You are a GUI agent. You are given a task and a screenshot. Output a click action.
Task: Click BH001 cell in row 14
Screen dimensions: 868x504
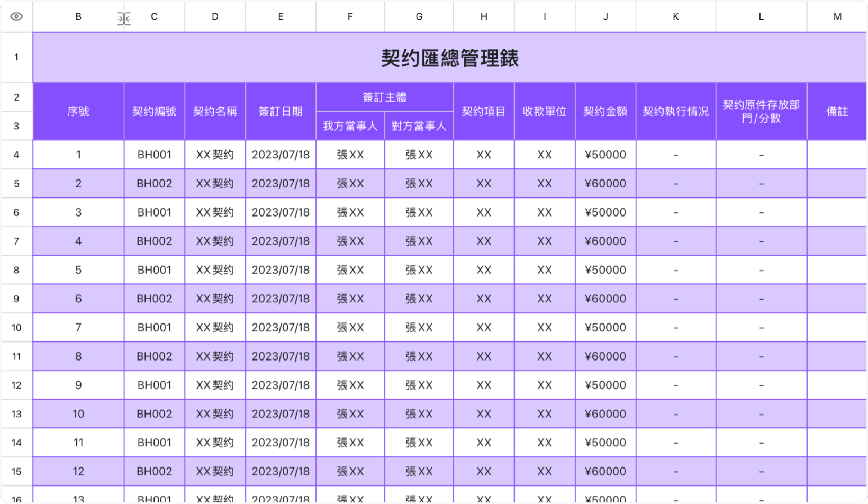(x=154, y=443)
